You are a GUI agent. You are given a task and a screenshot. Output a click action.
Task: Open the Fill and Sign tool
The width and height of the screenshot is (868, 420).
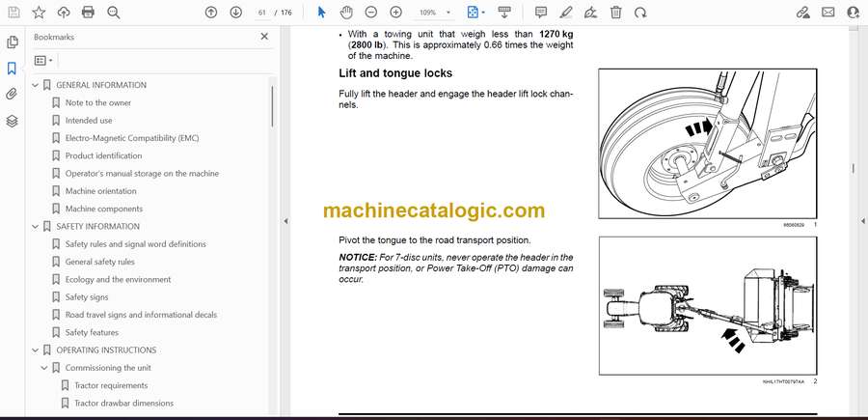tap(590, 13)
